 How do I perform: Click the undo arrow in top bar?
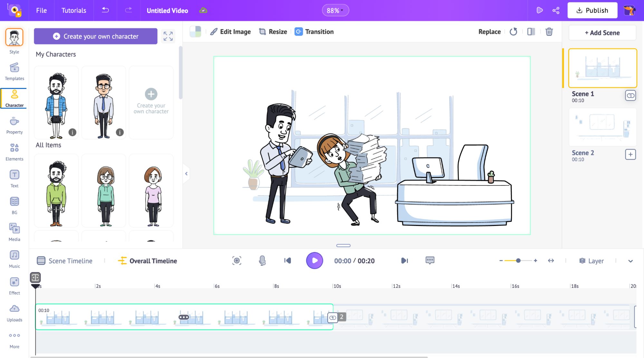(105, 10)
